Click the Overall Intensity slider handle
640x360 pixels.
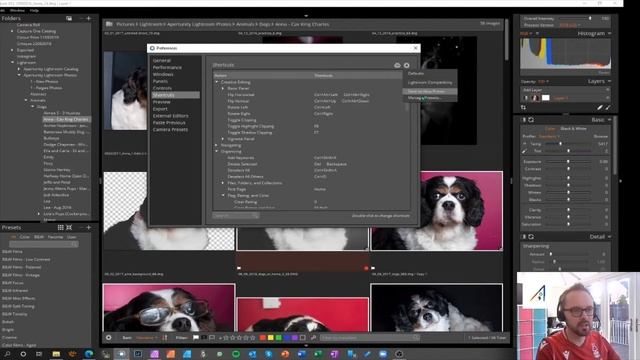(590, 18)
